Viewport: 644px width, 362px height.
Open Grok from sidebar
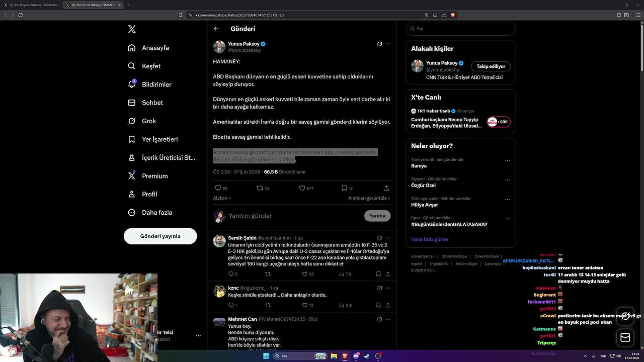142,121
